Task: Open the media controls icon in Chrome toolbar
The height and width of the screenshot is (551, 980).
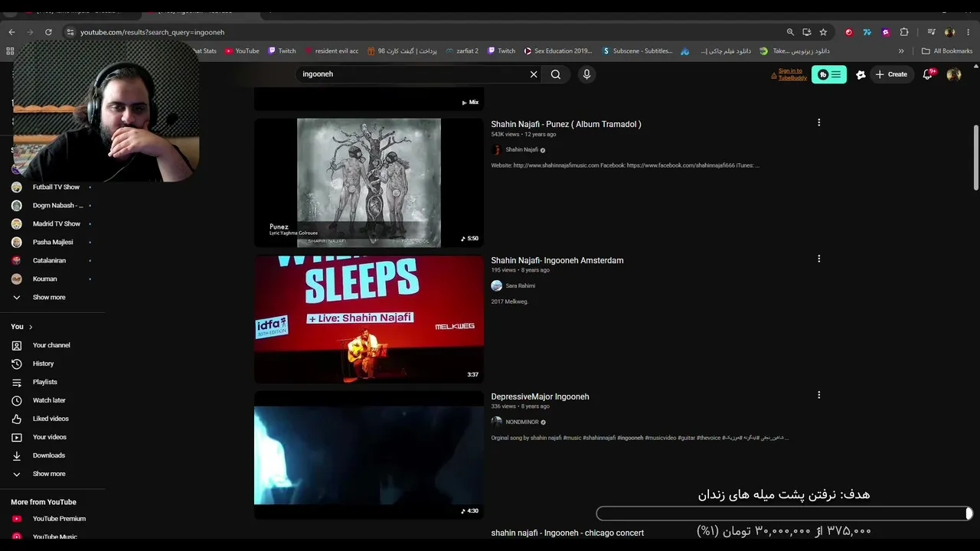Action: (x=931, y=32)
